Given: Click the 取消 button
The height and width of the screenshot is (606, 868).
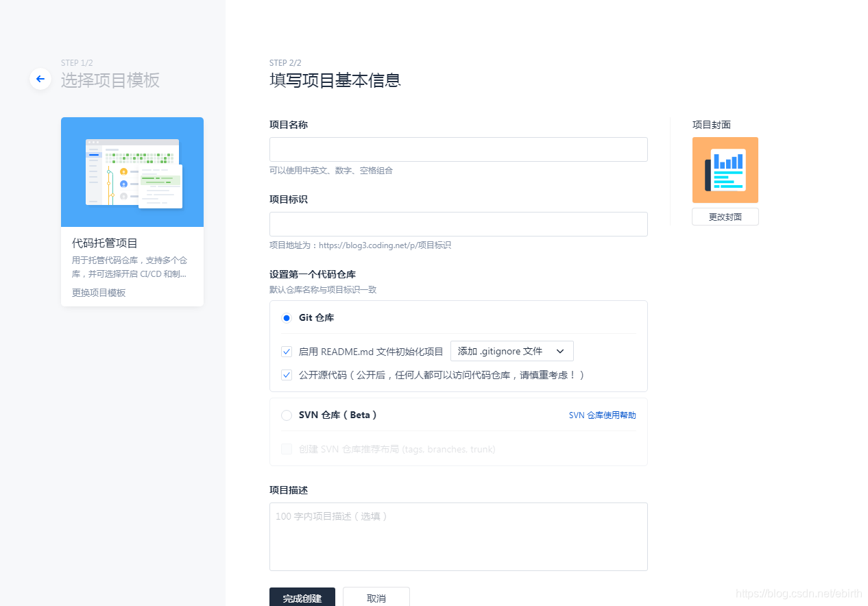Looking at the screenshot, I should (376, 598).
